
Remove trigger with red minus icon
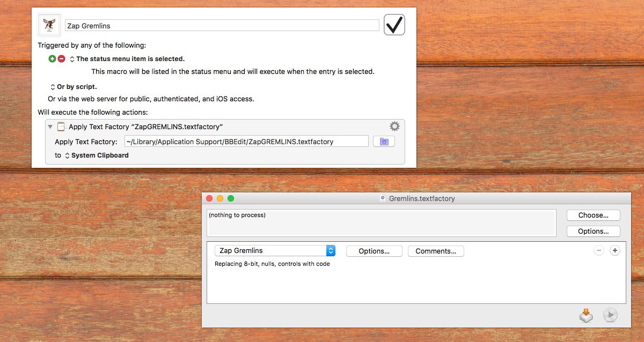click(61, 59)
